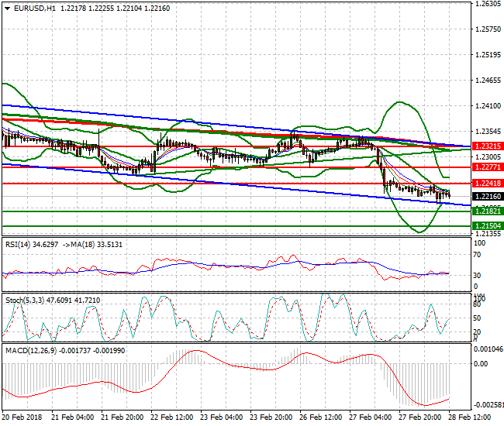The width and height of the screenshot is (504, 426).
Task: Click the Stochastic 20 scale value
Action: 478,332
